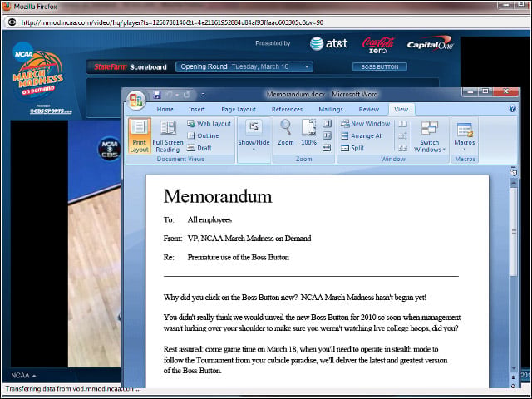Image resolution: width=532 pixels, height=399 pixels.
Task: Switch to References tab
Action: (287, 109)
